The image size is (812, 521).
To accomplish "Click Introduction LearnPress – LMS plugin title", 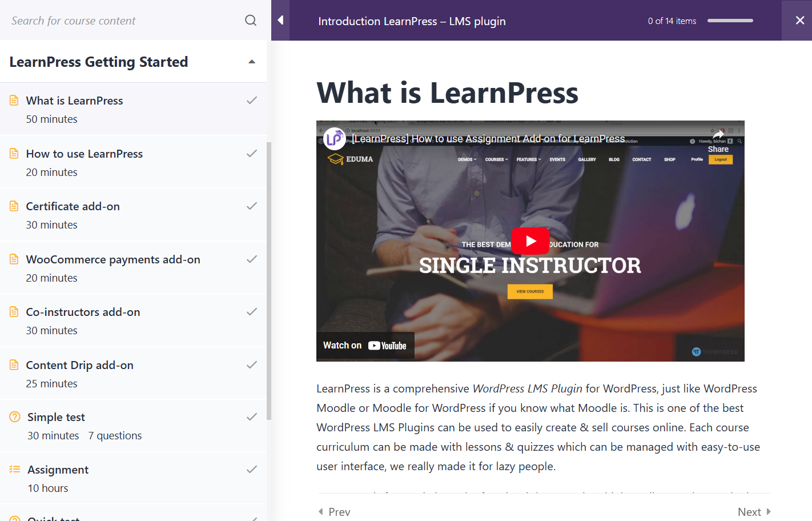I will tap(412, 21).
